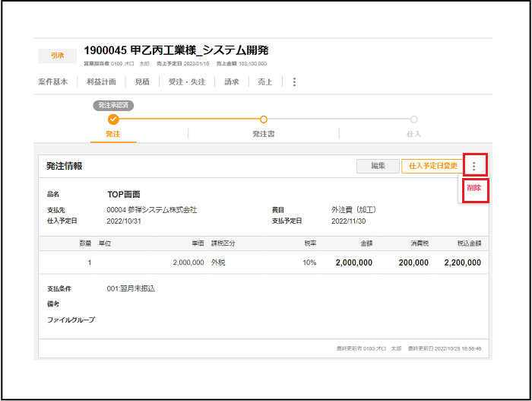Click the payee 00004 参禅システム株式会社
This screenshot has width=532, height=401.
tap(152, 210)
